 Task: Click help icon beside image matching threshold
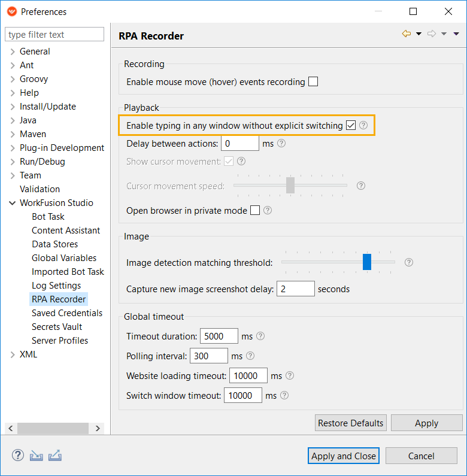point(409,262)
